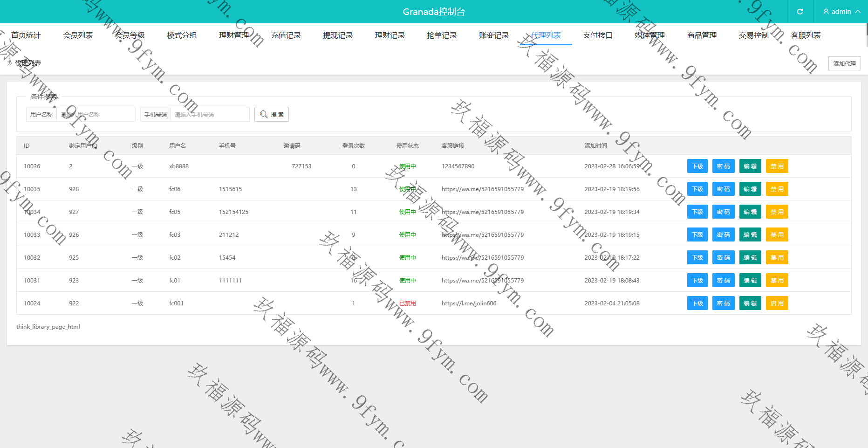The width and height of the screenshot is (868, 448).
Task: Go to the 提现记录 tab
Action: [x=338, y=35]
